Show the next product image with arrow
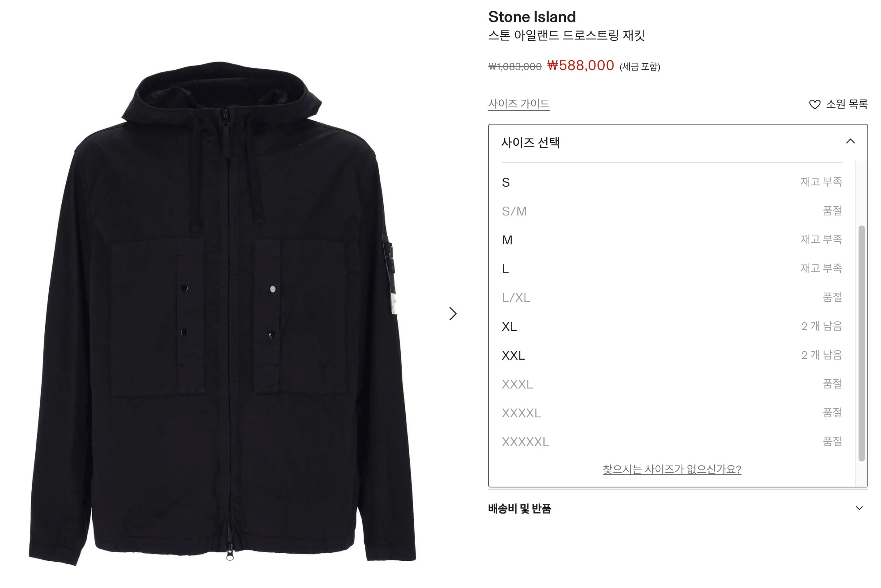 click(x=453, y=314)
